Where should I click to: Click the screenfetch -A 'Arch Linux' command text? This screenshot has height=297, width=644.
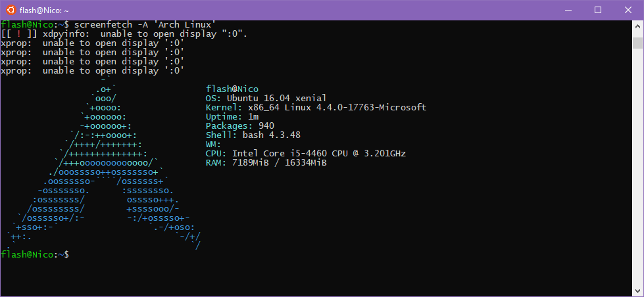[145, 24]
